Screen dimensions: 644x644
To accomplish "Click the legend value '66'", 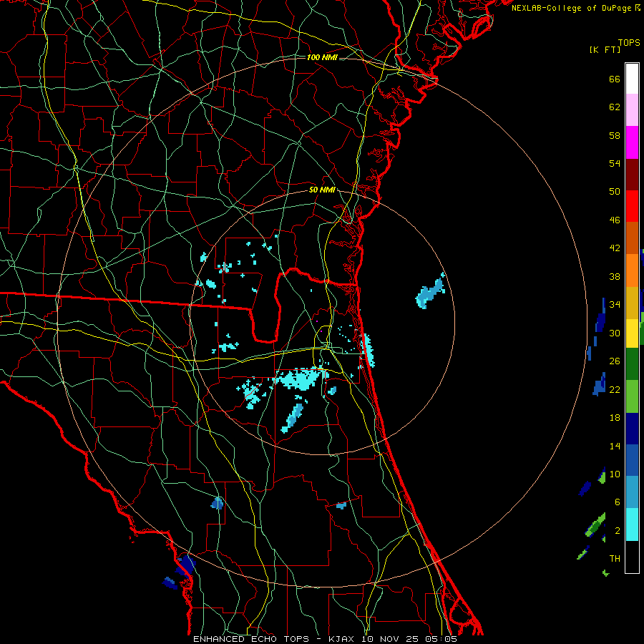I will tap(615, 79).
